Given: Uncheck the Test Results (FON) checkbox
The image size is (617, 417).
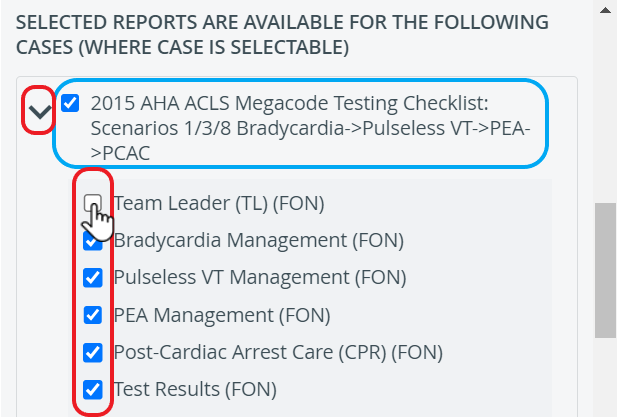Looking at the screenshot, I should click(93, 389).
